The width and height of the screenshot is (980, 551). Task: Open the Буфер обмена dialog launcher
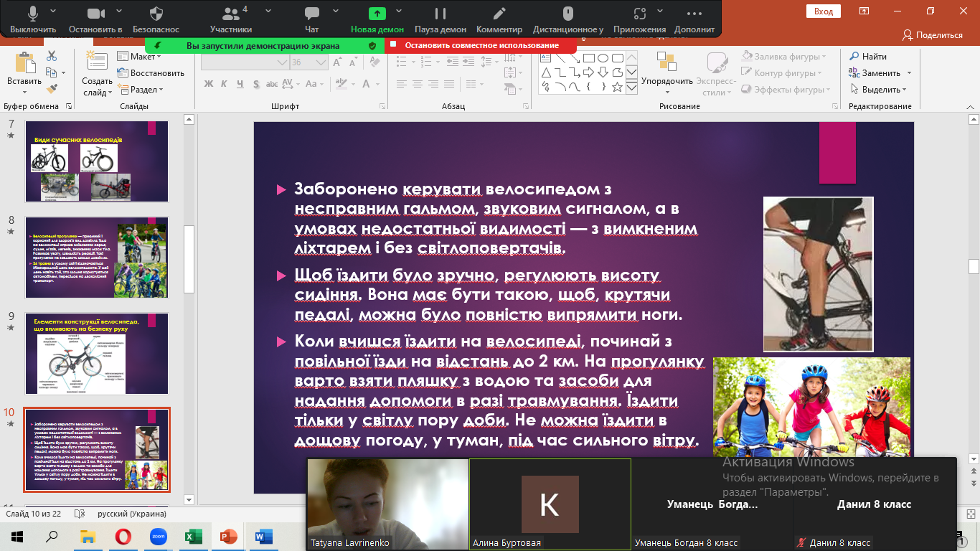(69, 106)
